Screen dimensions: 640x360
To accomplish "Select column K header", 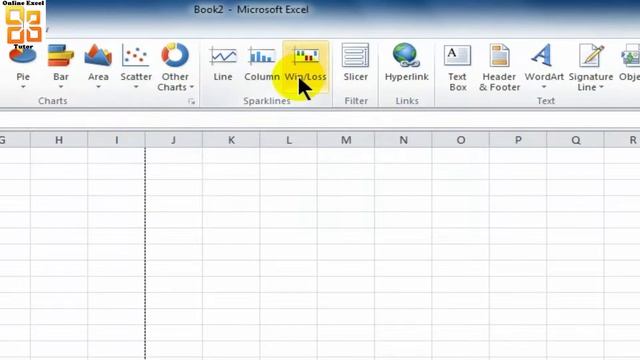I will point(231,140).
